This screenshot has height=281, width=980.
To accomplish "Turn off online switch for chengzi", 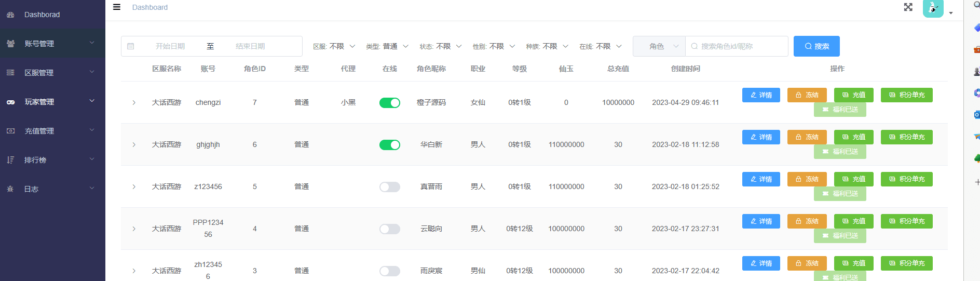I will pos(390,103).
